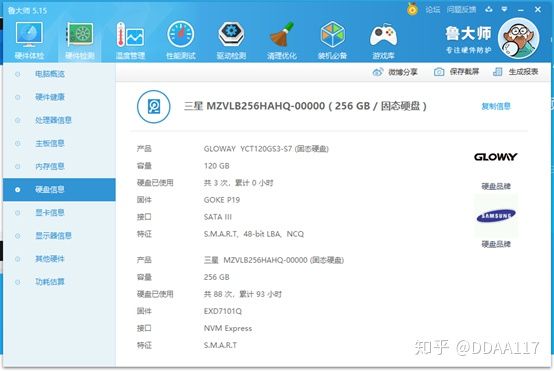Viewport: 554px width, 371px height.
Task: Click 硬盘品牌 label under Samsung logo
Action: point(496,244)
